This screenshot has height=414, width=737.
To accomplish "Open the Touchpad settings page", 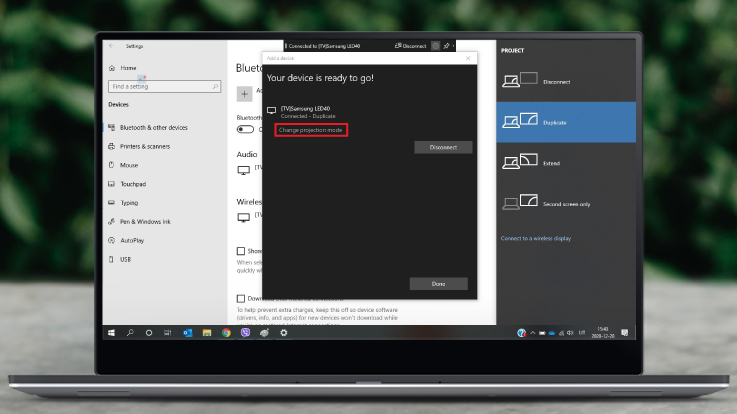I will 132,184.
